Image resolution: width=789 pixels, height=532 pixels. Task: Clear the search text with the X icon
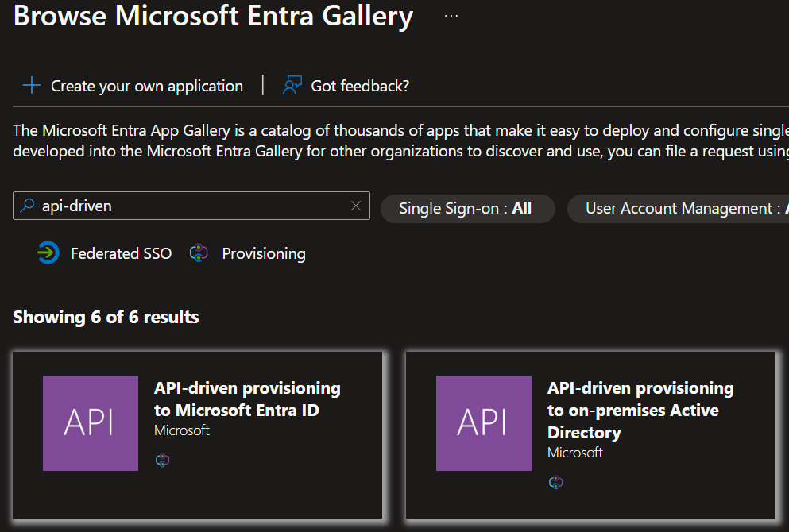(x=356, y=206)
